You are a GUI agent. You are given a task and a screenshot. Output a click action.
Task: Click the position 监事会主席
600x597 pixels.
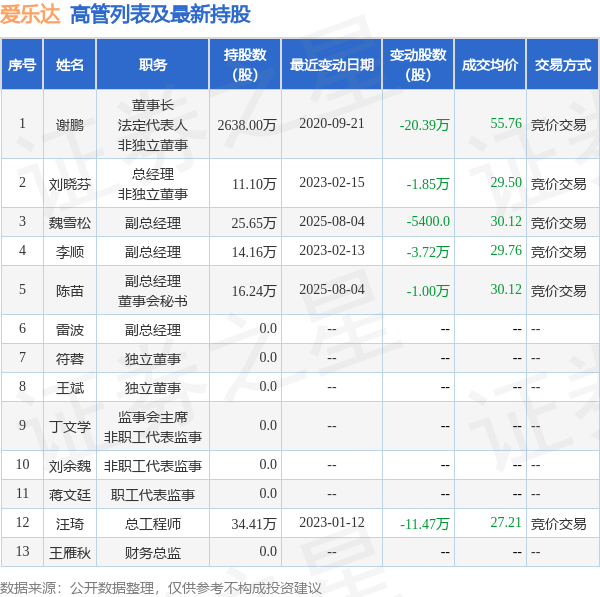tap(153, 417)
